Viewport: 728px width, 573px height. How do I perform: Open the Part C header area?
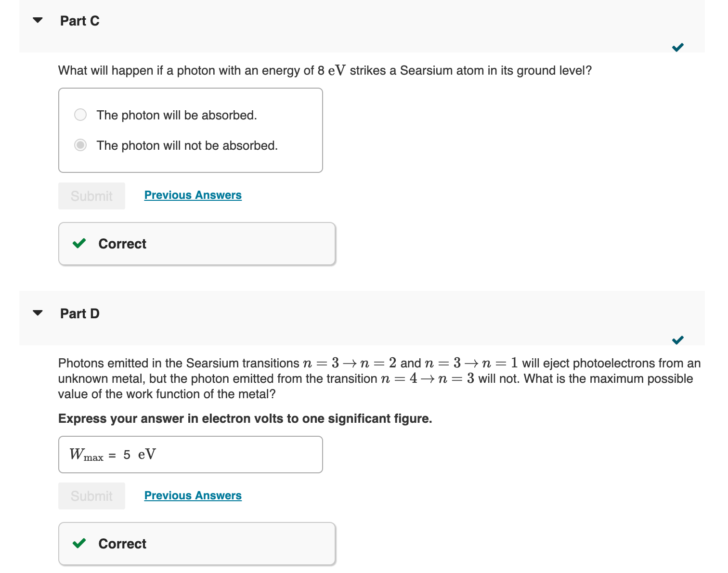pyautogui.click(x=79, y=21)
